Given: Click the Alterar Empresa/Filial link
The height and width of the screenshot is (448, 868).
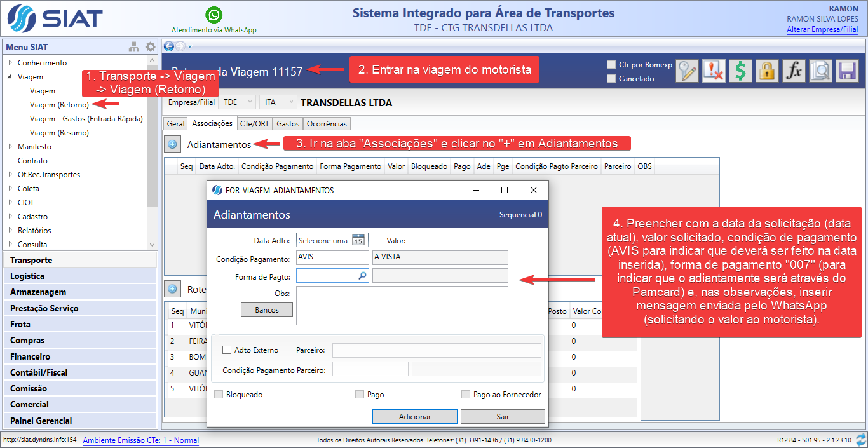Looking at the screenshot, I should [x=822, y=29].
